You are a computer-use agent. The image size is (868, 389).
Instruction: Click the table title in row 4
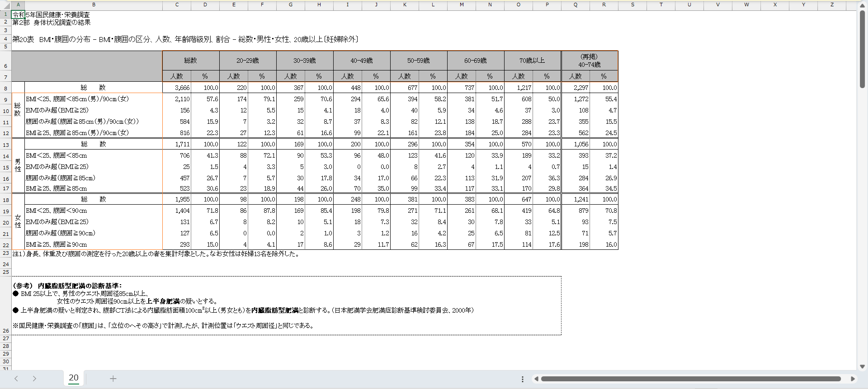[x=185, y=39]
